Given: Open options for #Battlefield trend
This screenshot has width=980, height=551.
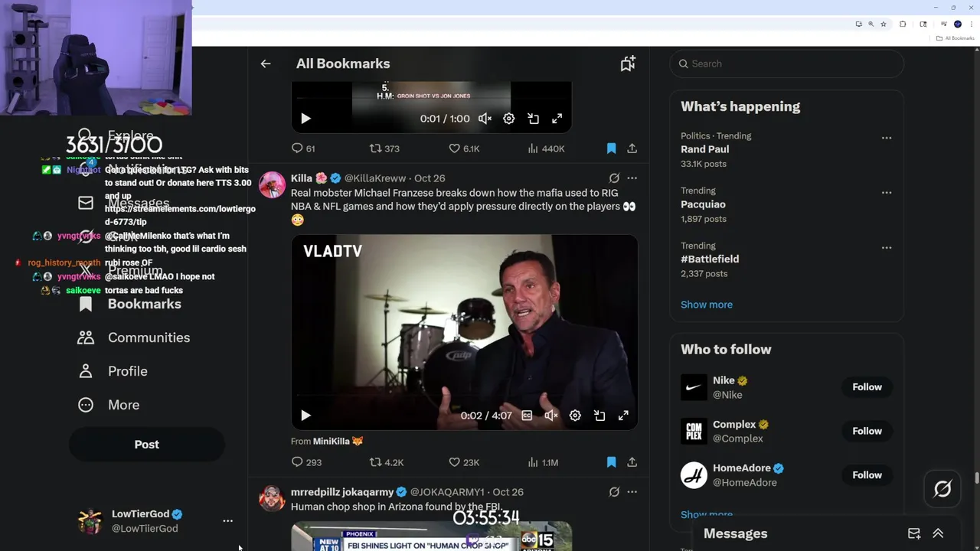Looking at the screenshot, I should (887, 247).
